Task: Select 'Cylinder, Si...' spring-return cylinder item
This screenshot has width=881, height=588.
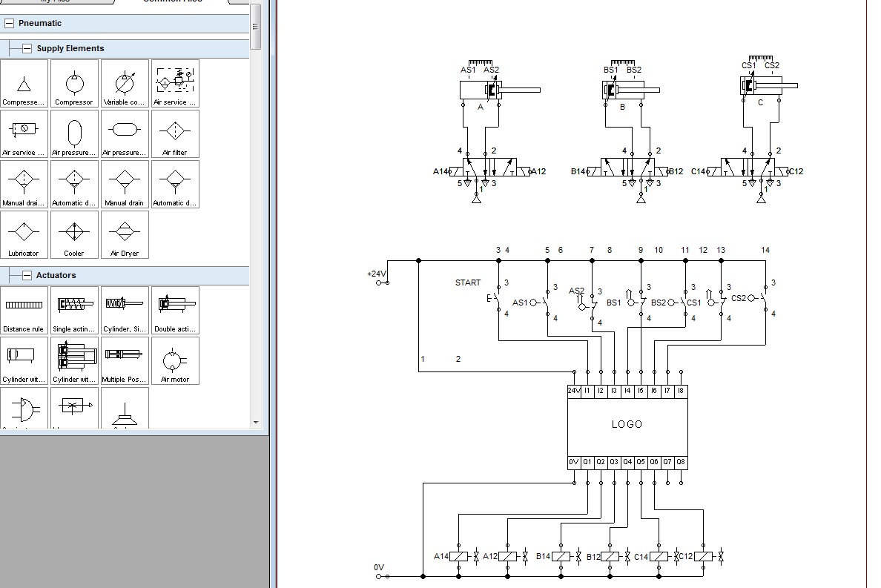Action: [125, 310]
